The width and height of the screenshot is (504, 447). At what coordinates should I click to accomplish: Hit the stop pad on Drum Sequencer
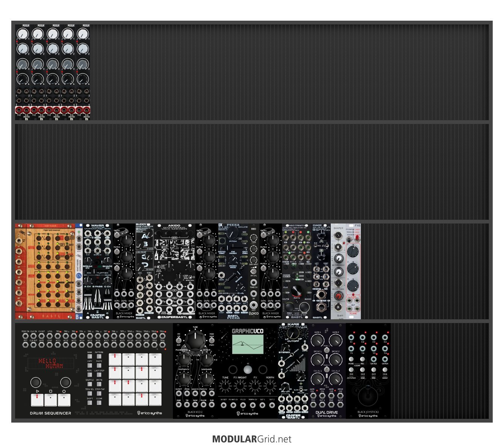51,400
